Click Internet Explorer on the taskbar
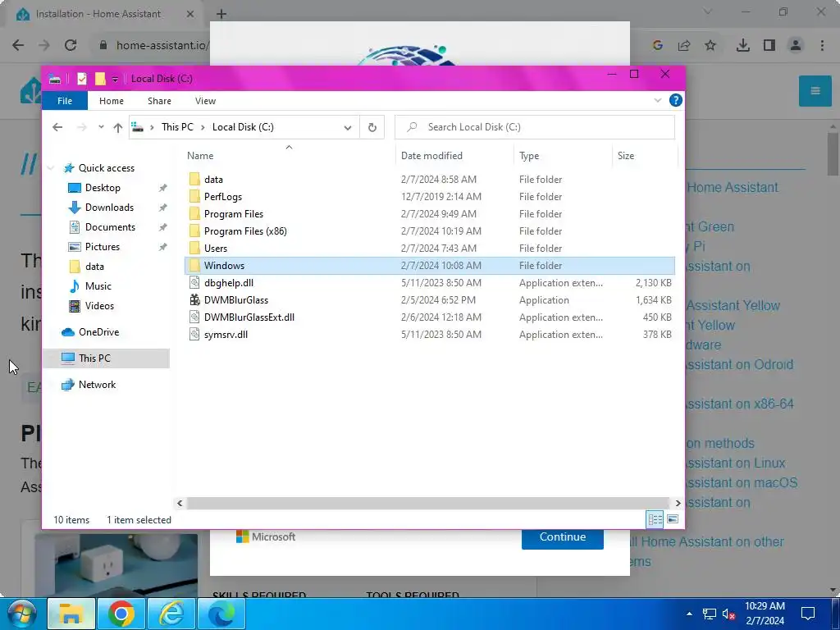840x630 pixels. [x=171, y=614]
